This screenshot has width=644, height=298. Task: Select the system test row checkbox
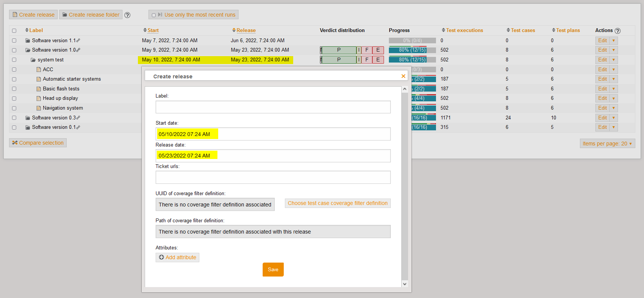pos(14,60)
